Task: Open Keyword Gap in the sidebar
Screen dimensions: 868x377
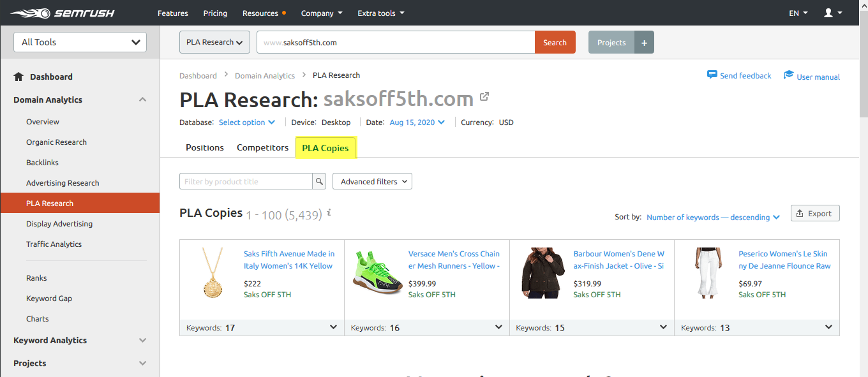Action: pyautogui.click(x=49, y=299)
